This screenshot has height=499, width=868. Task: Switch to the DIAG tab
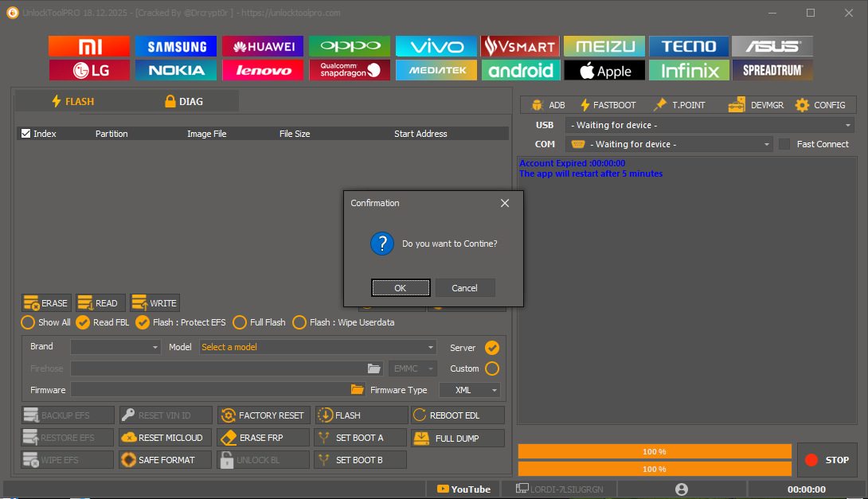pyautogui.click(x=184, y=101)
